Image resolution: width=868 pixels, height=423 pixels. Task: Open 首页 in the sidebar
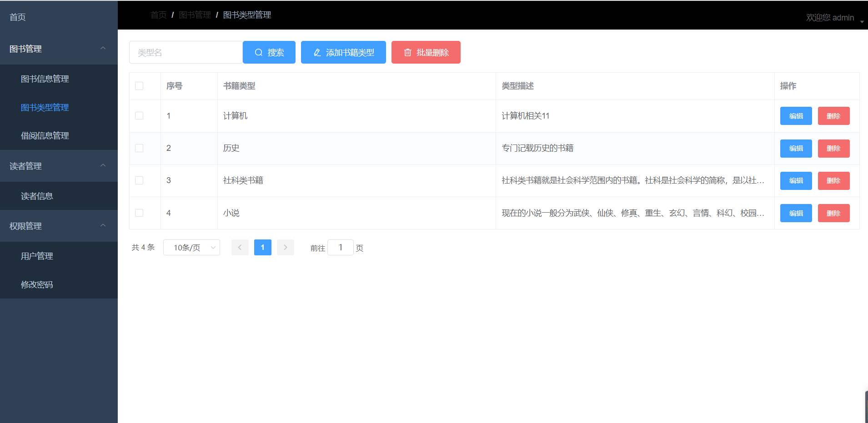click(59, 17)
